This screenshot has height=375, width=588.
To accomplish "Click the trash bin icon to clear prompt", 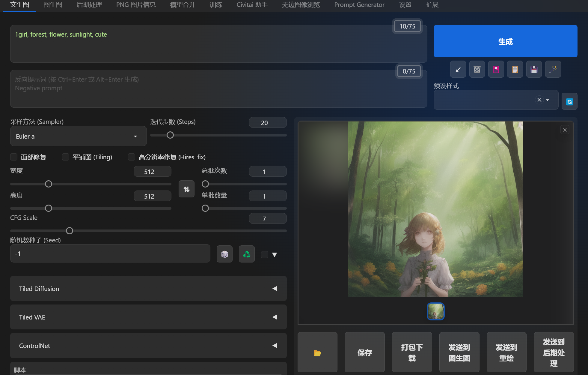I will [x=477, y=70].
